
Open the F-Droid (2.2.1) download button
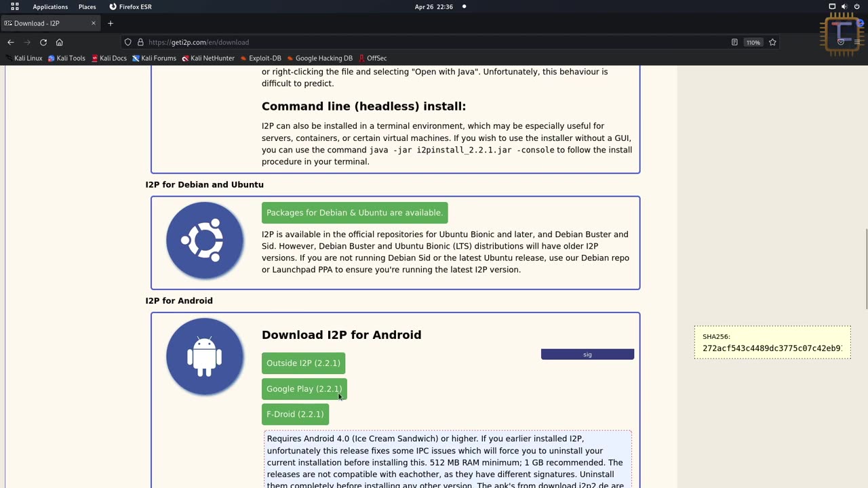[x=295, y=414]
